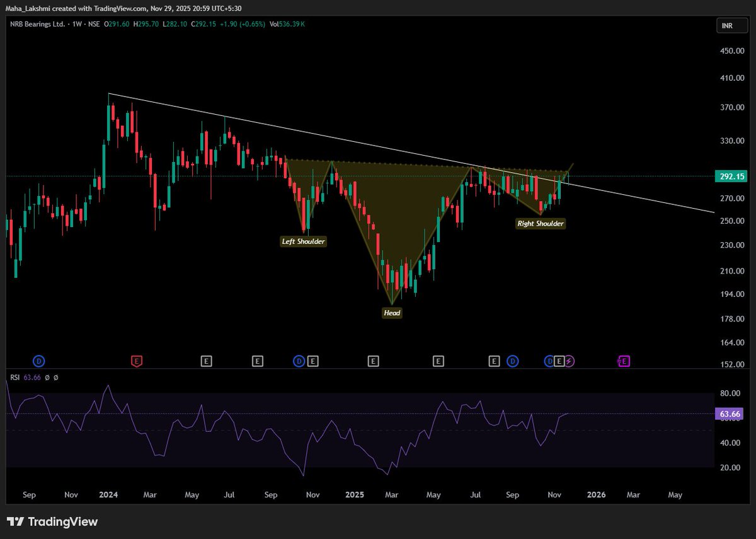The height and width of the screenshot is (539, 756).
Task: Open the purple upcoming earnings marker in 2026
Action: point(624,361)
